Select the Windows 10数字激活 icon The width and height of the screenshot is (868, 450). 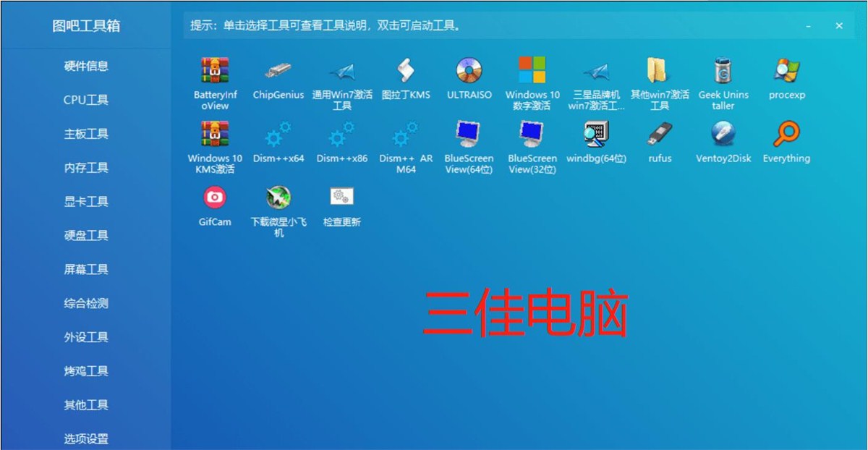tap(532, 70)
